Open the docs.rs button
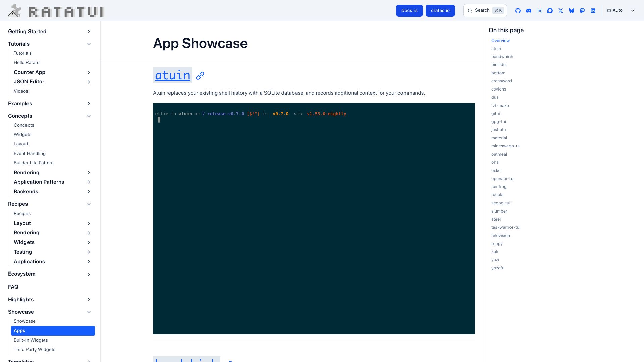Screen dimensions: 644x362 410,11
